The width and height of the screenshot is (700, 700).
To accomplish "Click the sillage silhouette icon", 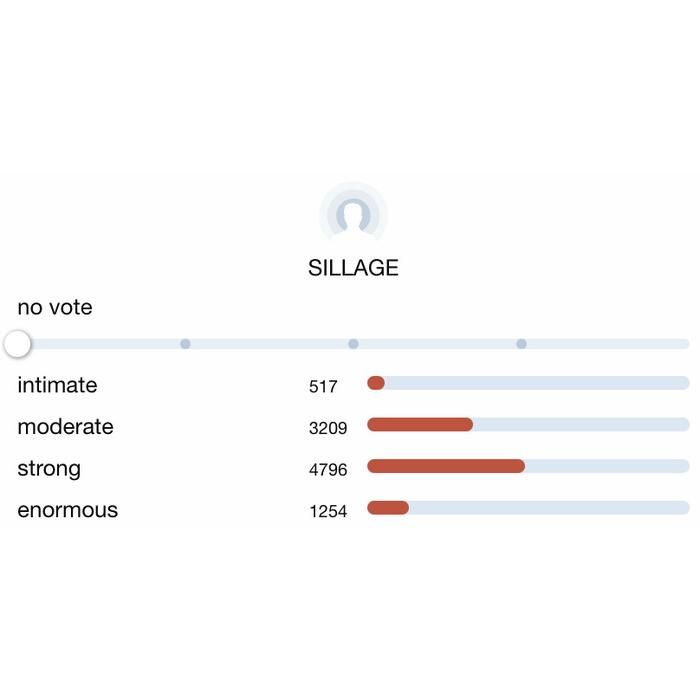I will 353,214.
